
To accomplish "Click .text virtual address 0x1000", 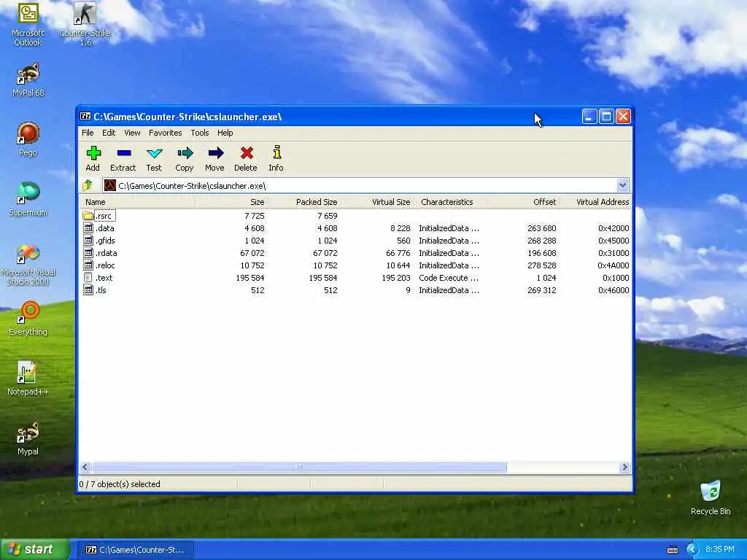I will tap(616, 278).
